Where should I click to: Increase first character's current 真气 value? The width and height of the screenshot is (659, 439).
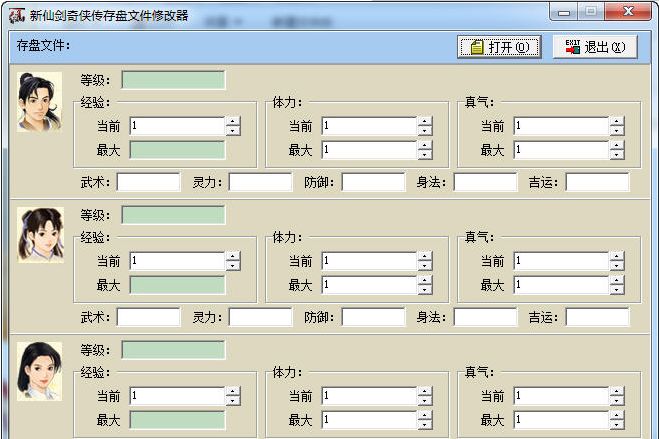coord(617,121)
